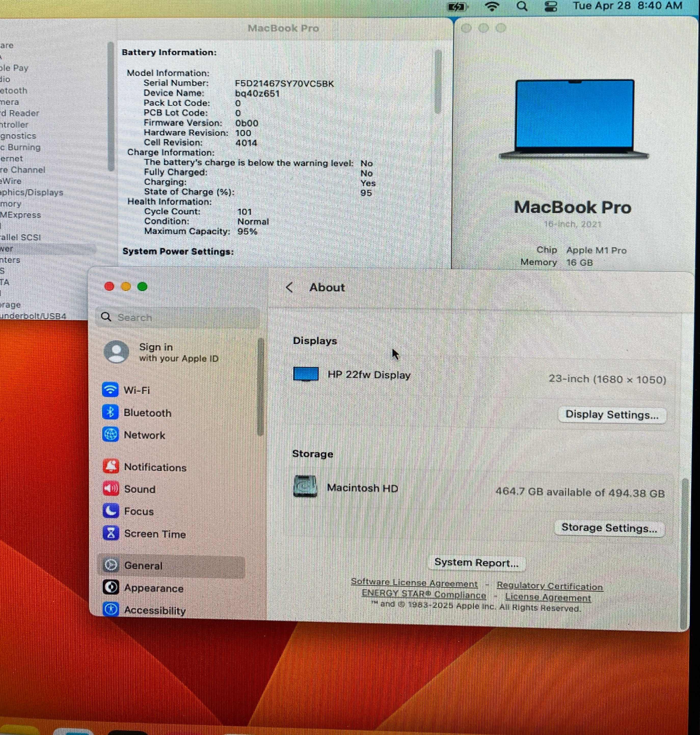Click the System Power Settings heading
The width and height of the screenshot is (700, 735).
coord(178,251)
